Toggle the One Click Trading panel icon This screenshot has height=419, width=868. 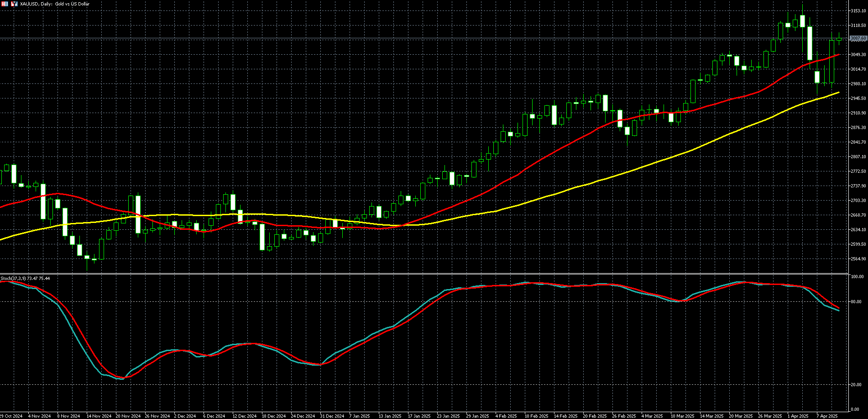(x=14, y=4)
